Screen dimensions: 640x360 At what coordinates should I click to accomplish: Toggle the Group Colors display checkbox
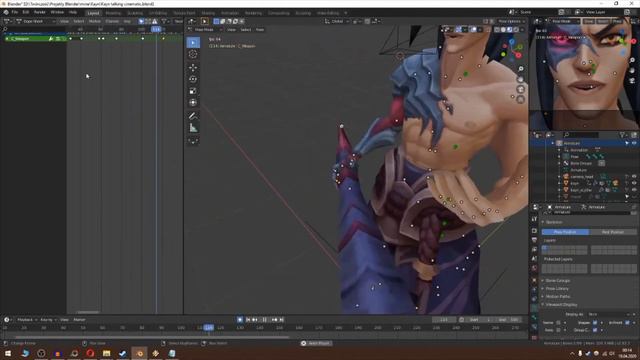(x=595, y=330)
